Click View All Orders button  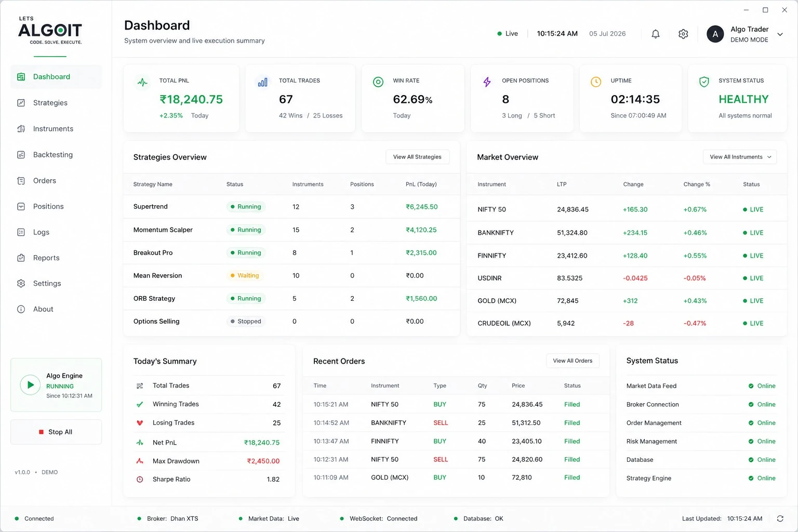click(x=573, y=361)
